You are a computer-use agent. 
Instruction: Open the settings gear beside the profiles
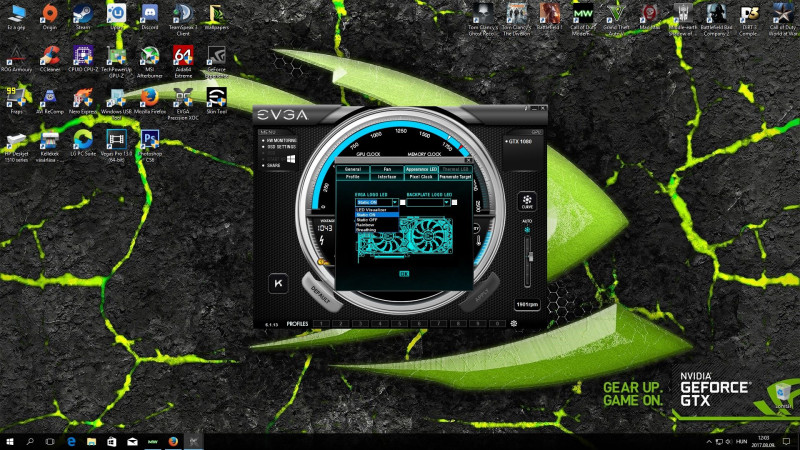tap(514, 323)
